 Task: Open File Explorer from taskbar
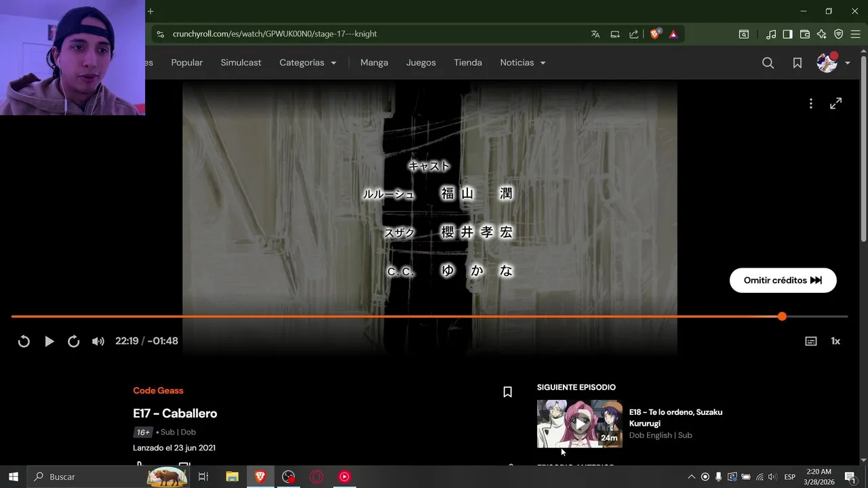click(232, 476)
